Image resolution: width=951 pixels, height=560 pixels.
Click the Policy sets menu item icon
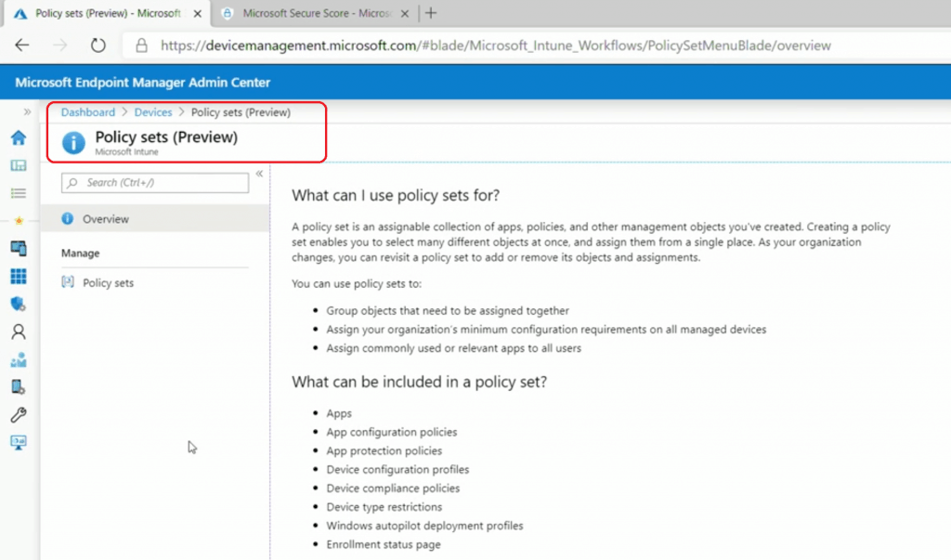coord(67,282)
